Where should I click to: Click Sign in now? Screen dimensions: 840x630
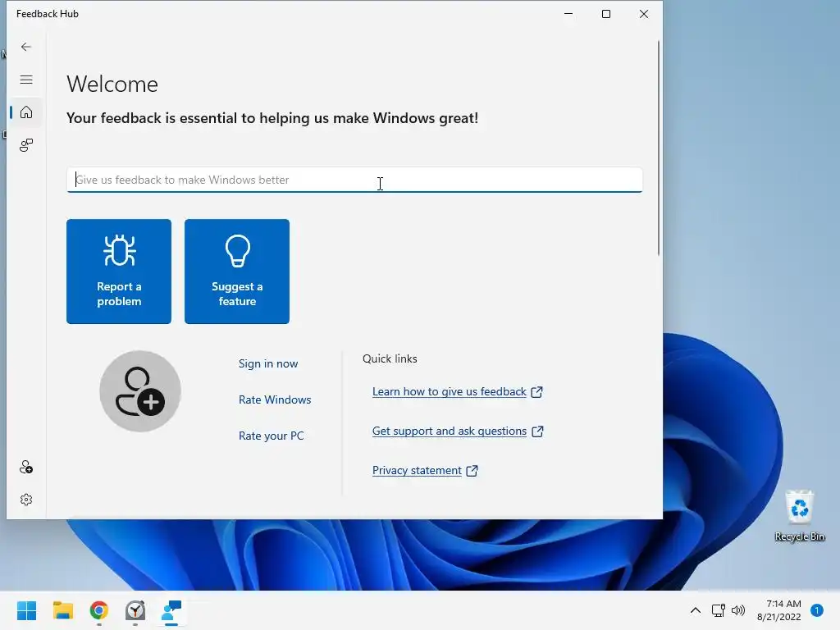pyautogui.click(x=268, y=363)
